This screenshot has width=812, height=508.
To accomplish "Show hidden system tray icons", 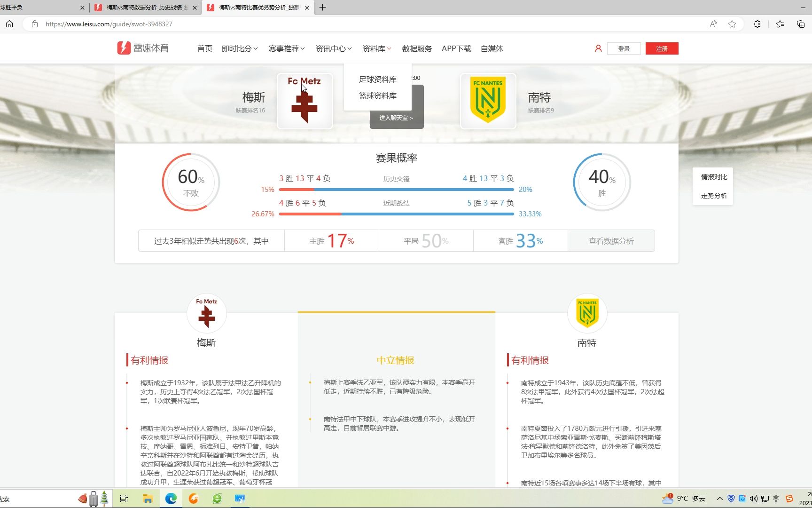I will (719, 499).
